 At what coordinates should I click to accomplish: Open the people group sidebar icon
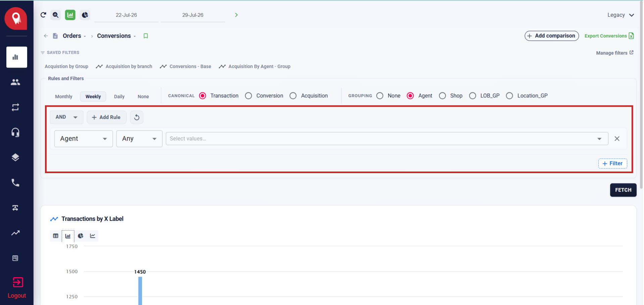tap(15, 82)
